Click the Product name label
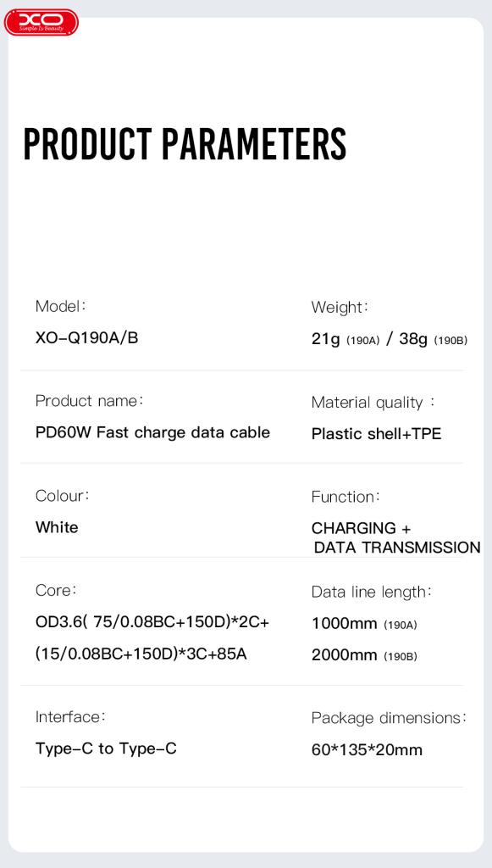492x868 pixels. point(90,401)
